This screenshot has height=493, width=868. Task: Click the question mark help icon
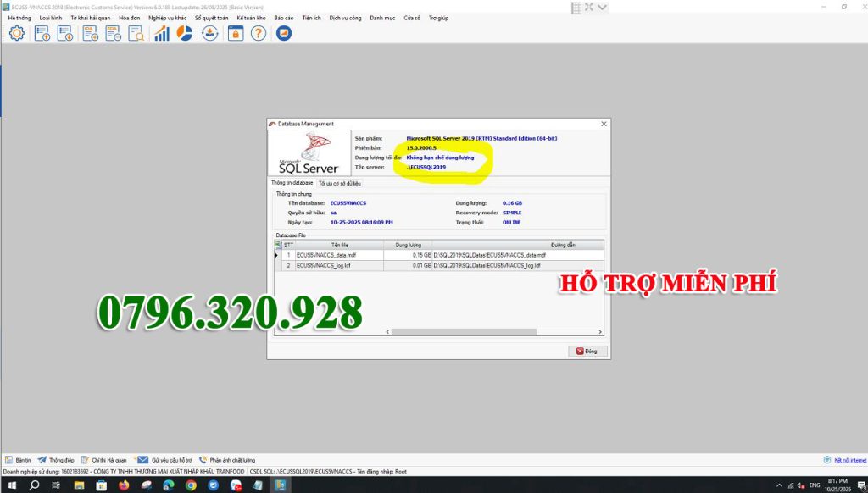(x=258, y=34)
